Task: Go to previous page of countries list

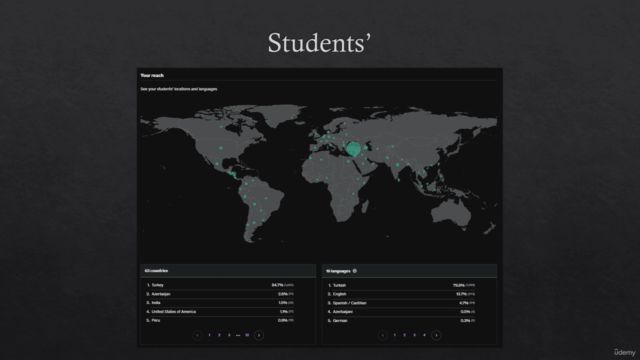Action: [197, 335]
